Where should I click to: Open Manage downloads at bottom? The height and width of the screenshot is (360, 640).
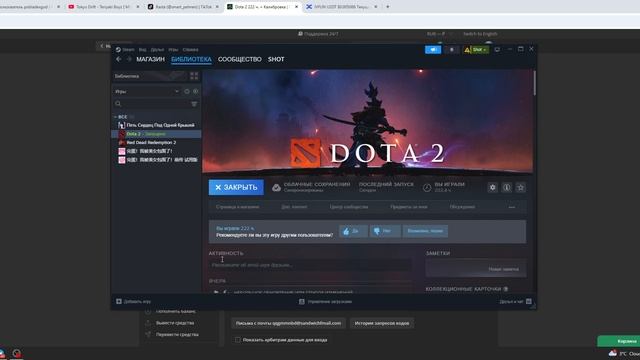pyautogui.click(x=325, y=302)
